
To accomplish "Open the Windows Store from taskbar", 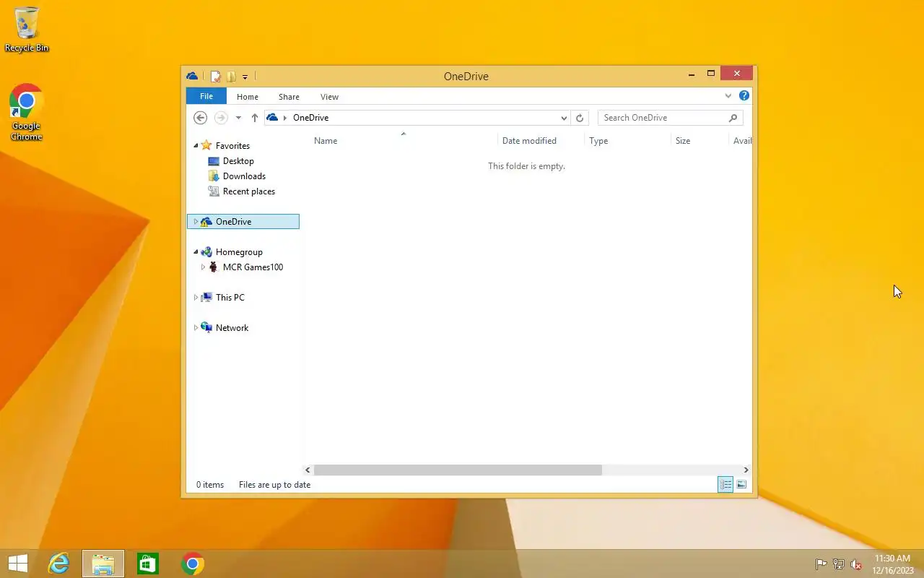I will coord(148,564).
